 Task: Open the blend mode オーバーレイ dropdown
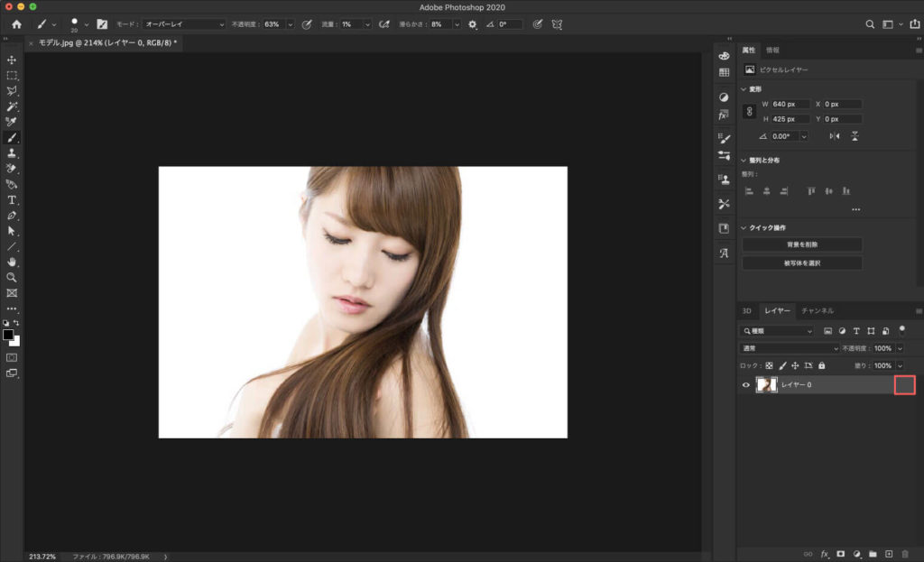tap(184, 24)
